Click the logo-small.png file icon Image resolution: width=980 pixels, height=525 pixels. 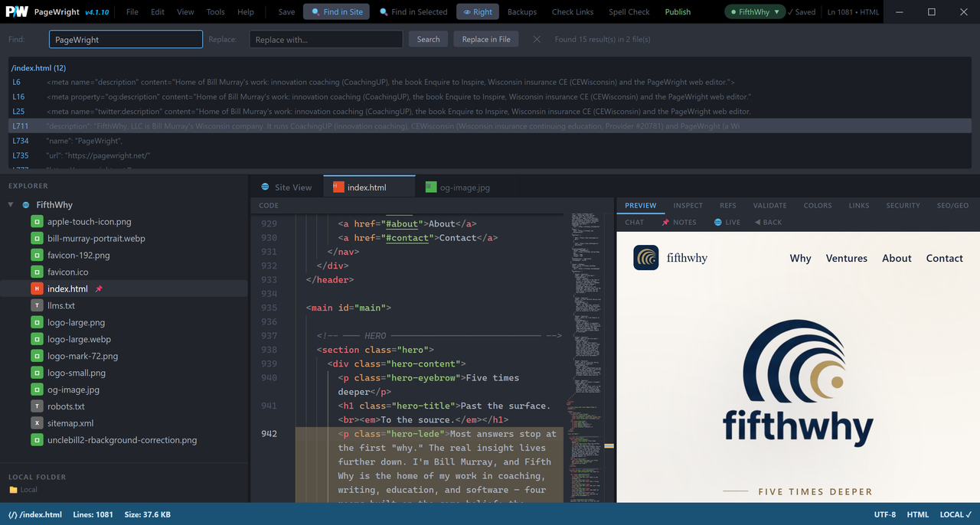(37, 373)
